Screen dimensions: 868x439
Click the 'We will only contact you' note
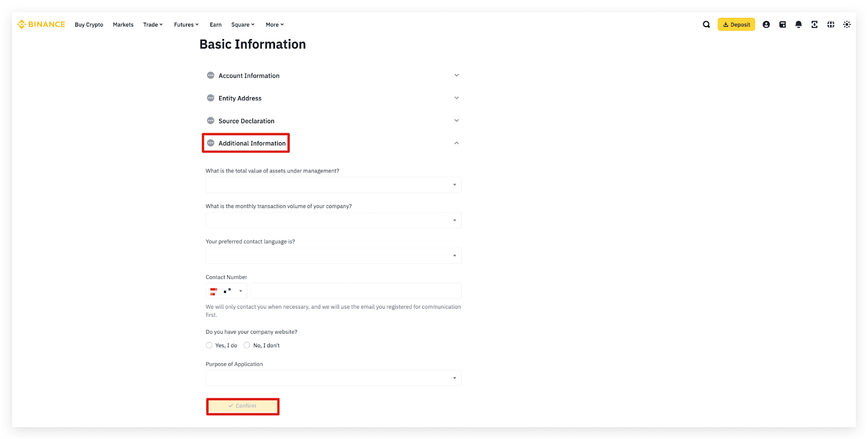click(x=333, y=311)
